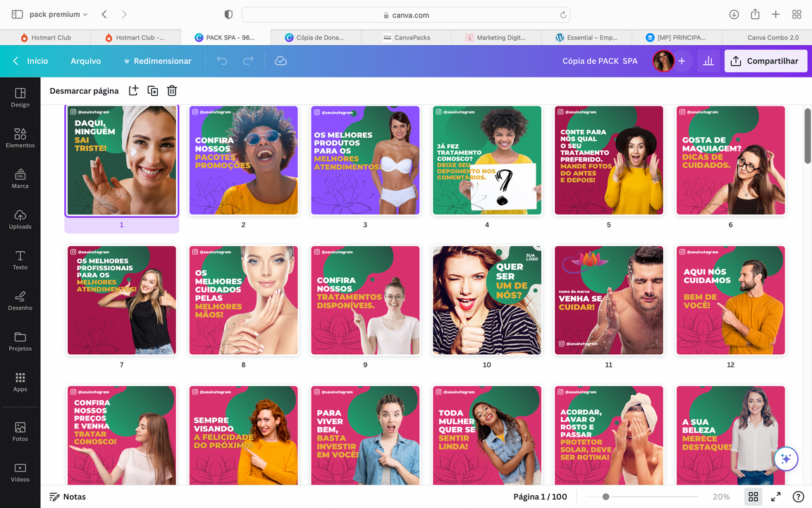This screenshot has height=508, width=812.
Task: Click Desmarcar página to deselect page
Action: pyautogui.click(x=84, y=91)
